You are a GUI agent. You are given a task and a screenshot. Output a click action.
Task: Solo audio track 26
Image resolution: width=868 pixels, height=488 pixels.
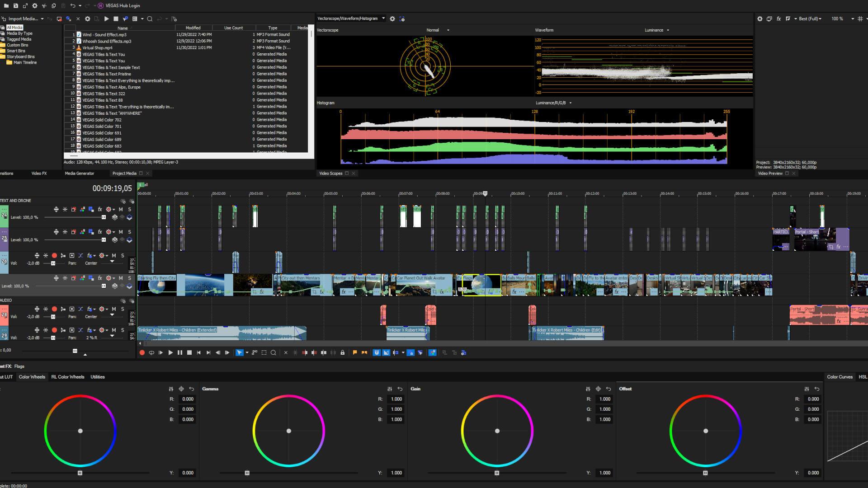(123, 256)
